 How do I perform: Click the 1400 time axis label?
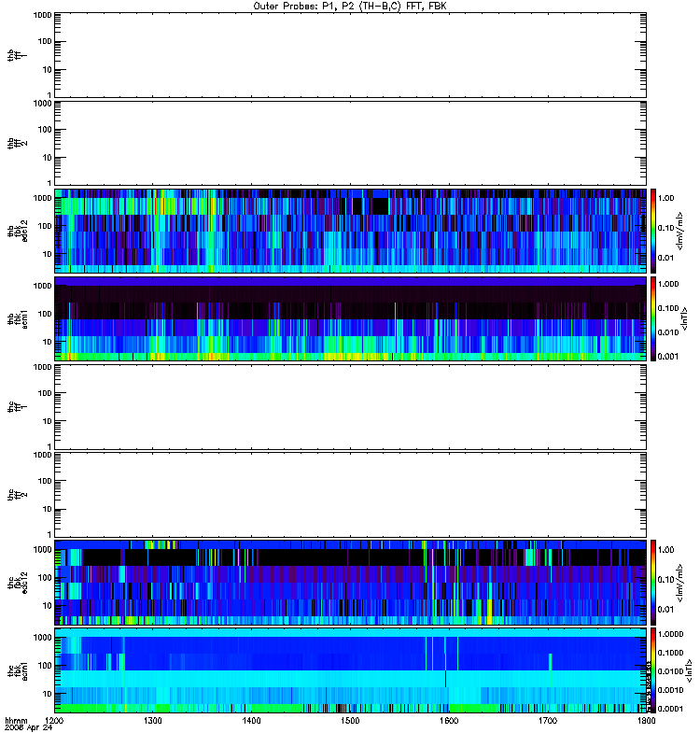pyautogui.click(x=251, y=721)
